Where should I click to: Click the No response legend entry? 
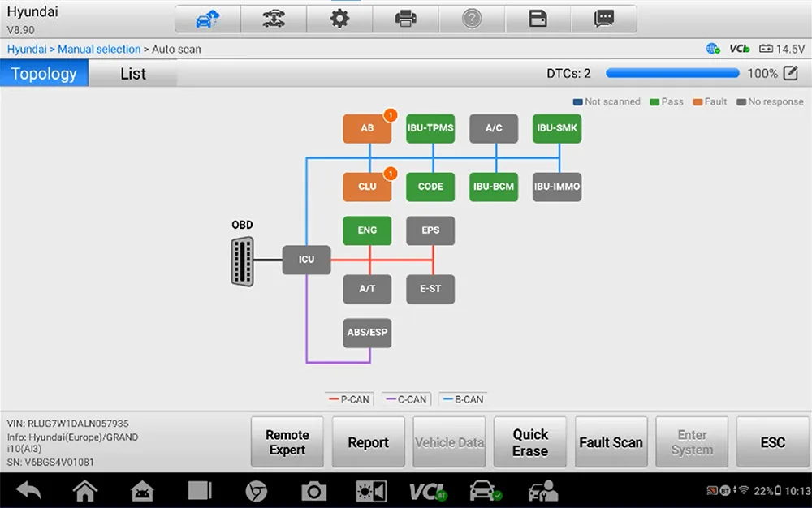point(770,102)
